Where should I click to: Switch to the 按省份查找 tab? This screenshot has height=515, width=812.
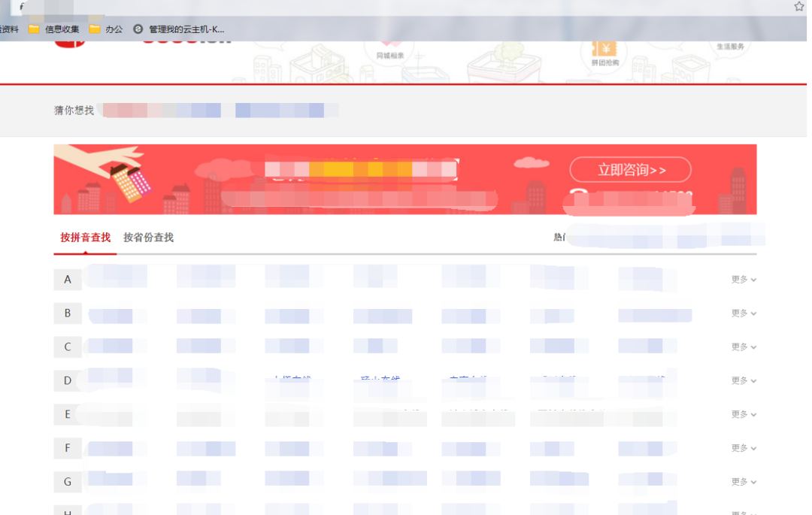149,238
